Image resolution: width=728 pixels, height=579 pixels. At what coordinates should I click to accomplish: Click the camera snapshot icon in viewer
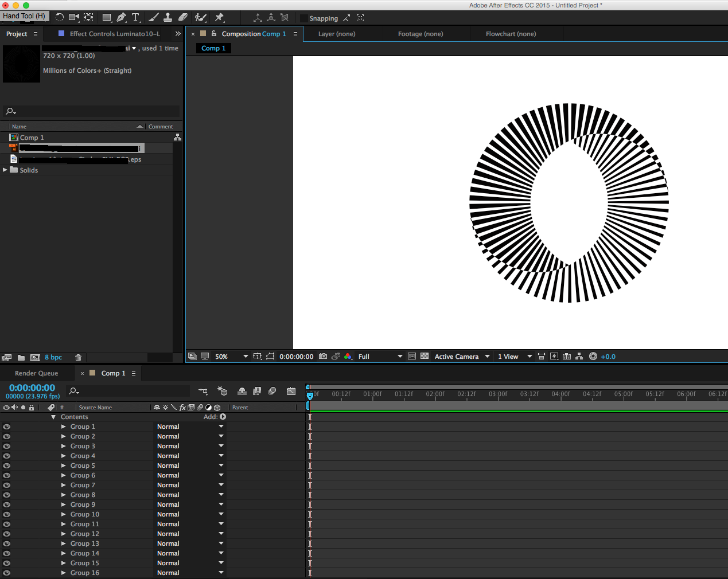(x=323, y=357)
